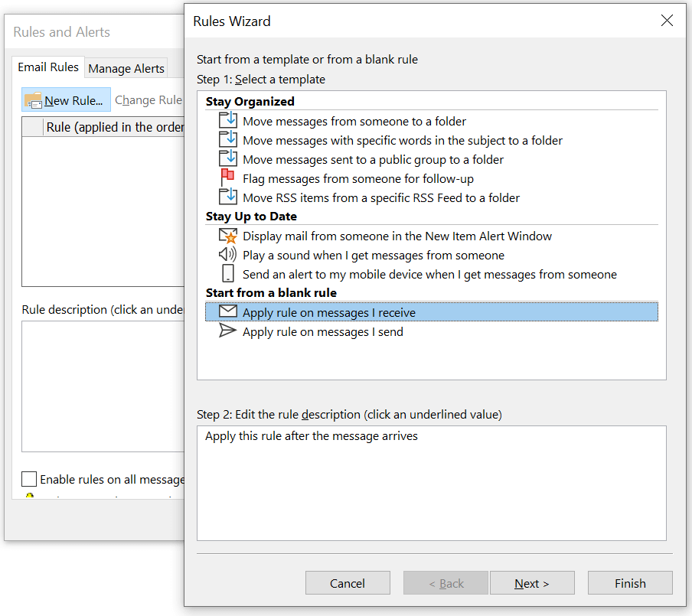Click the New Item Alert envelope star icon

tap(228, 236)
